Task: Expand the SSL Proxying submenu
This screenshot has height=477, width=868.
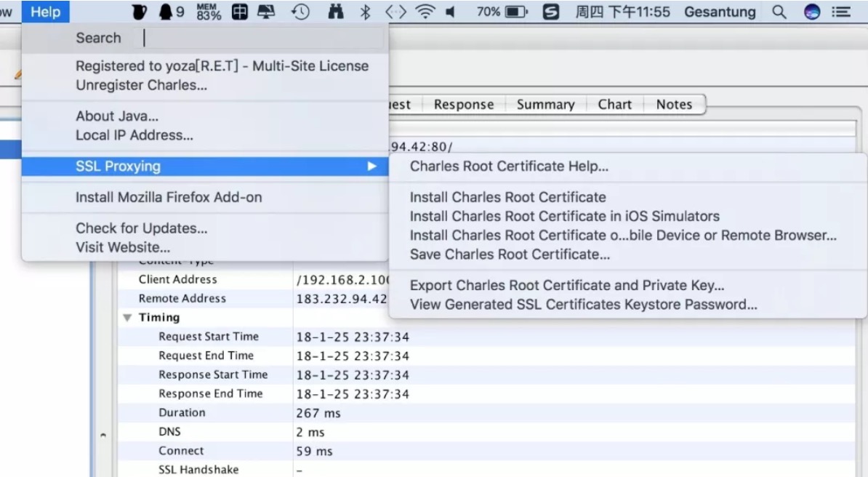Action: [205, 167]
